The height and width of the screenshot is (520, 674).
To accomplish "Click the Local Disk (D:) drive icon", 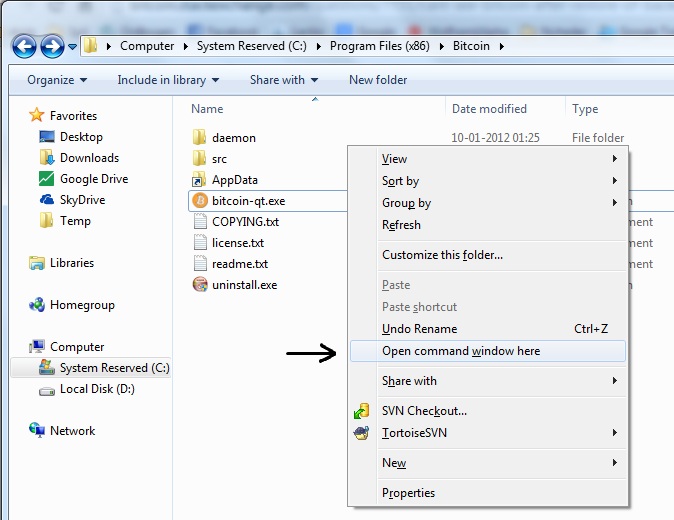I will pos(46,391).
